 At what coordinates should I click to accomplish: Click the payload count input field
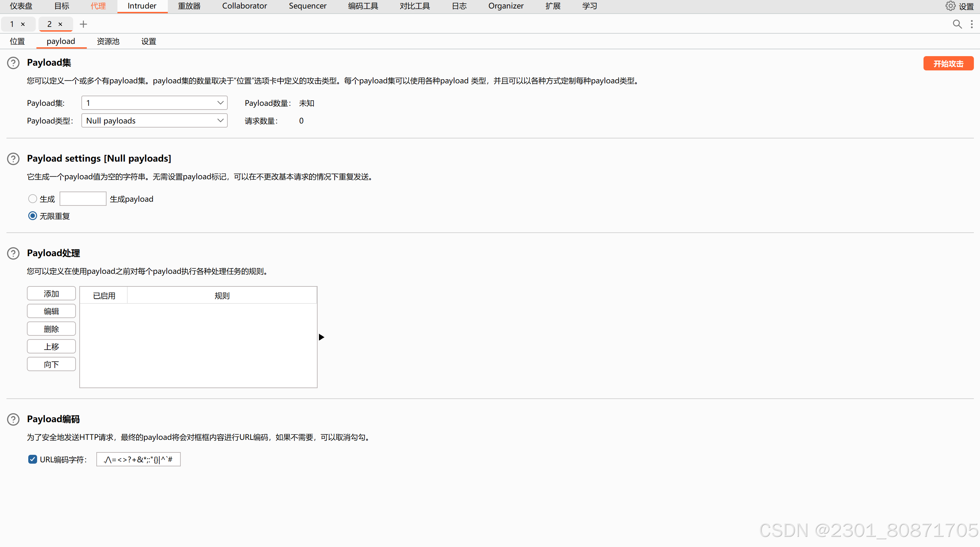click(x=83, y=199)
